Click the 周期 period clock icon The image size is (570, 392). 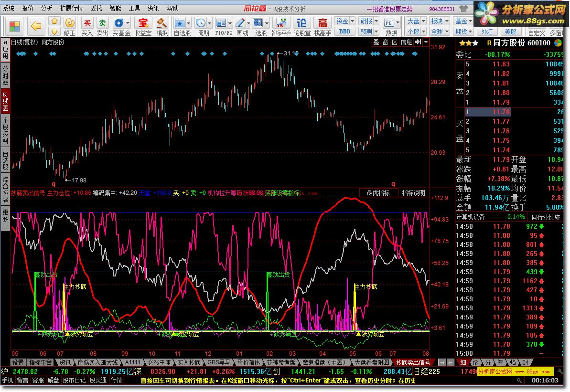(x=200, y=23)
